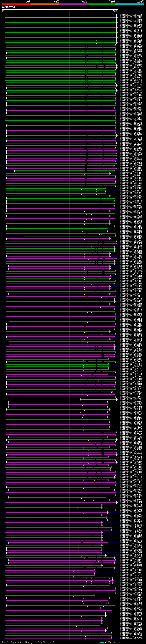Select hit label UniRef100_Q2QYW3
146x644 pixels.
[x=131, y=359]
